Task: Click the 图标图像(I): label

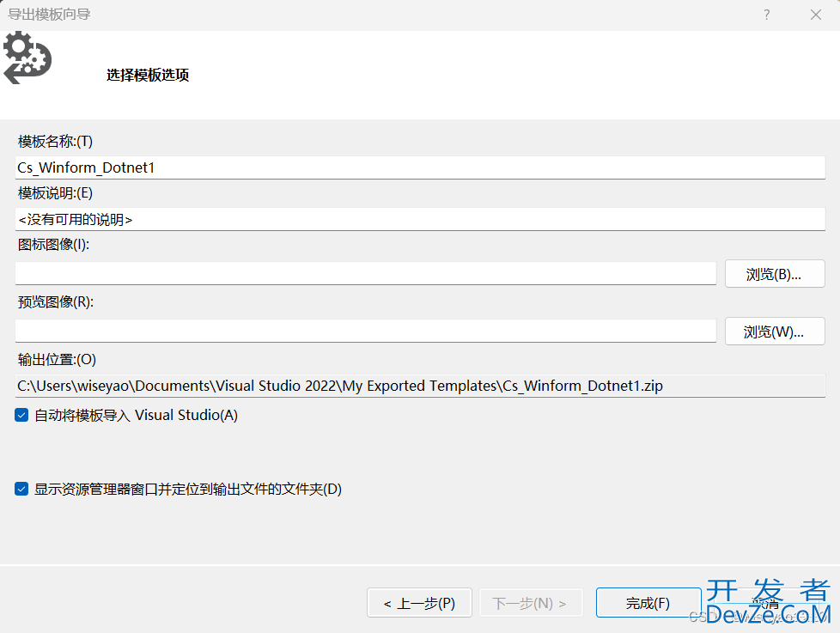Action: (x=53, y=244)
